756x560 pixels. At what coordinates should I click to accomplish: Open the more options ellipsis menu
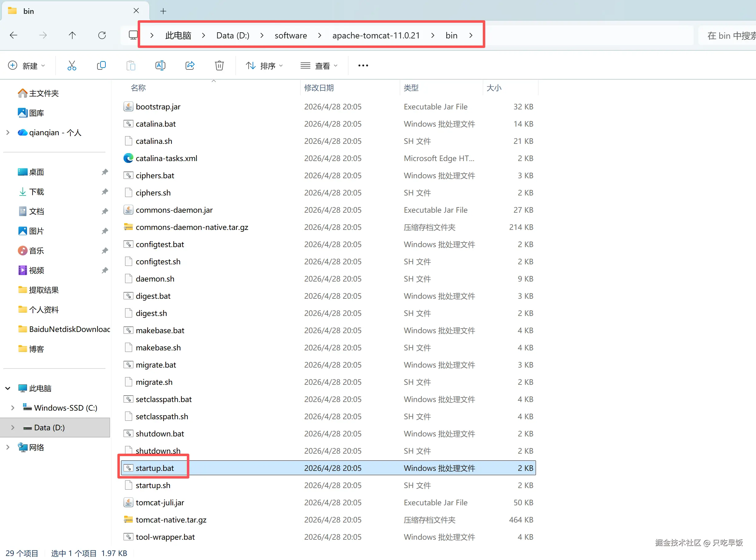point(363,65)
